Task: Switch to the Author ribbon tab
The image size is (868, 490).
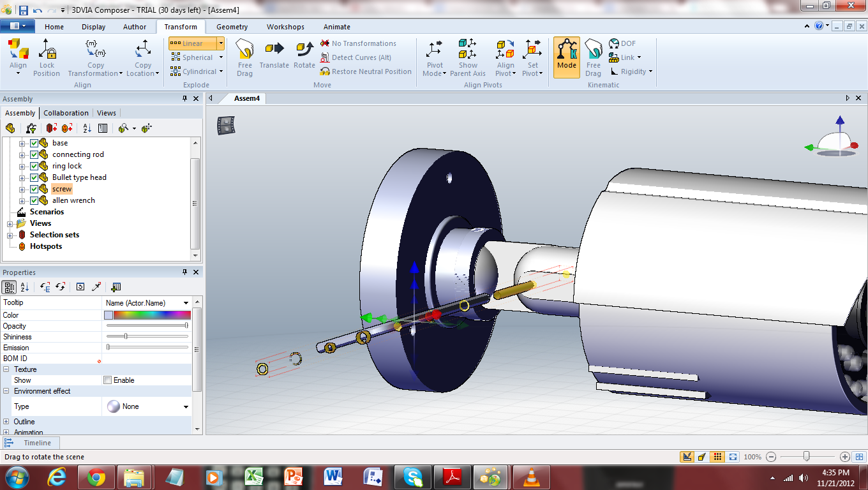Action: point(135,27)
